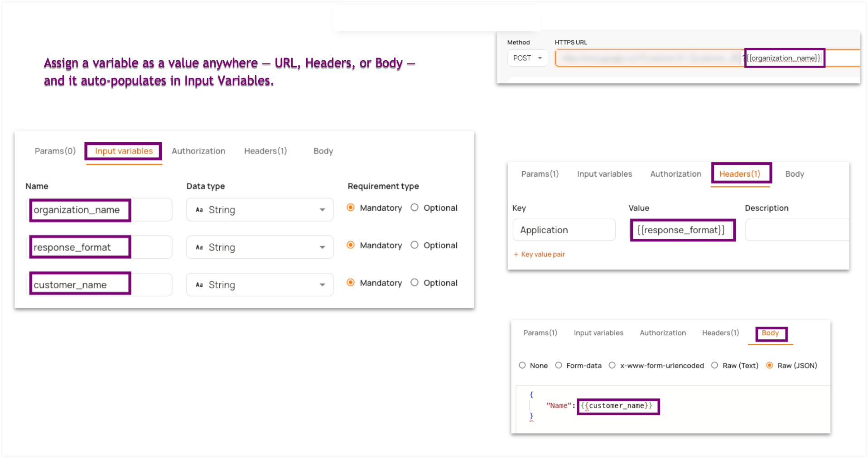Open the POST method dropdown
This screenshot has width=868, height=458.
click(528, 58)
